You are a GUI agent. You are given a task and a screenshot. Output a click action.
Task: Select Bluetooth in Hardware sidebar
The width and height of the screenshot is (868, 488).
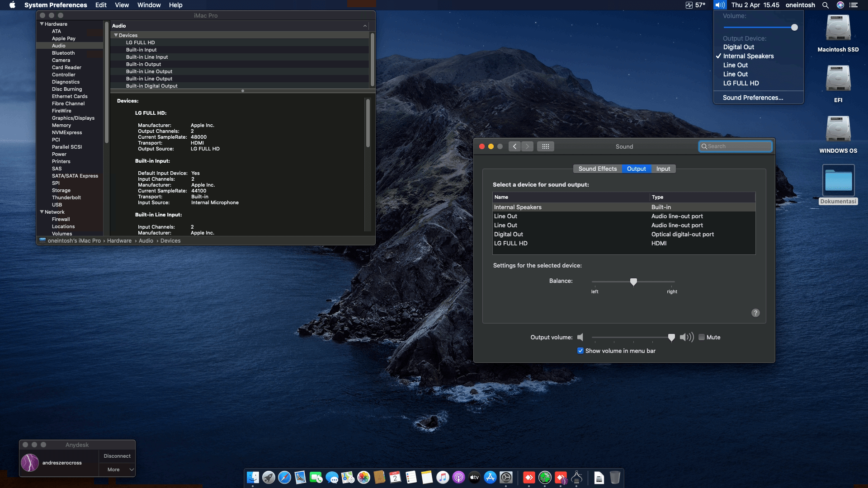tap(63, 53)
